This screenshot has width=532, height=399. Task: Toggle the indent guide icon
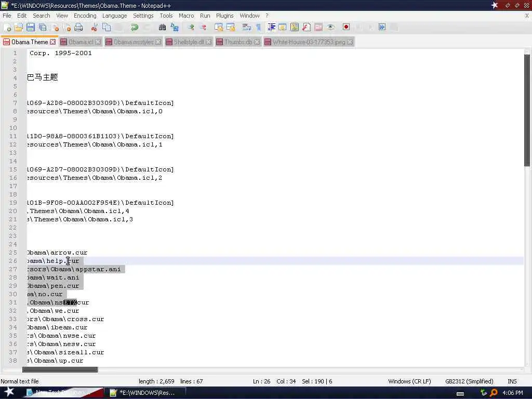271,28
